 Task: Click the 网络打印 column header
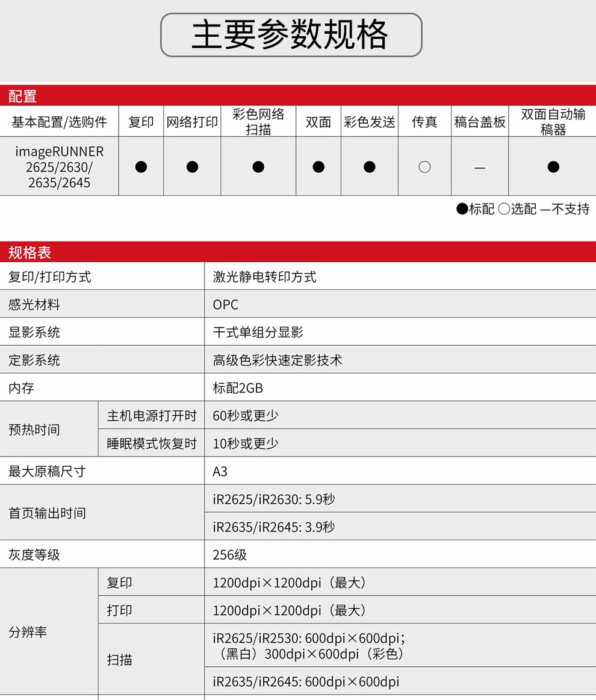pos(192,122)
